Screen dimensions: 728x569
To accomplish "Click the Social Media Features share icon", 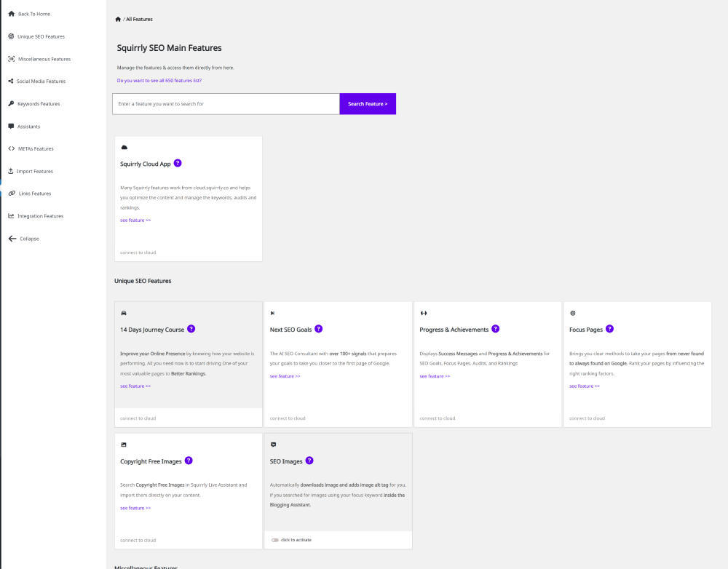I will pyautogui.click(x=11, y=81).
